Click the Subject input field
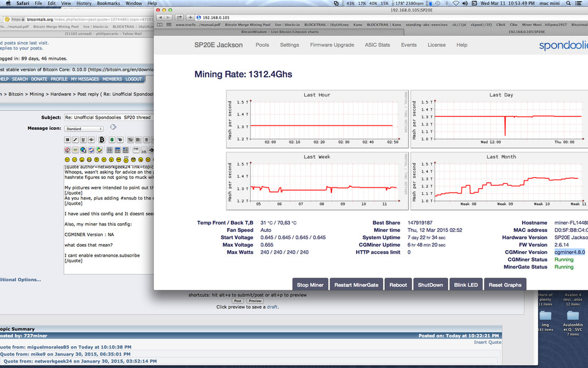The image size is (588, 368). (x=109, y=117)
